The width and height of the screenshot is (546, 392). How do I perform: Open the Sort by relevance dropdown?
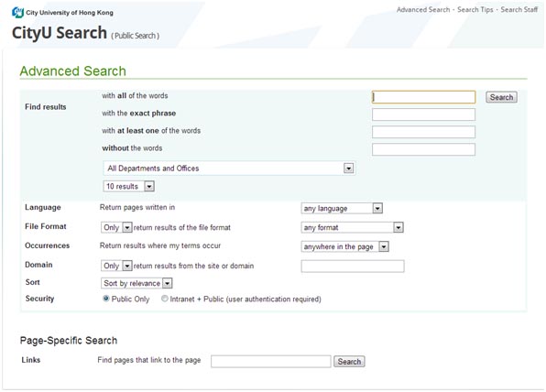(136, 283)
